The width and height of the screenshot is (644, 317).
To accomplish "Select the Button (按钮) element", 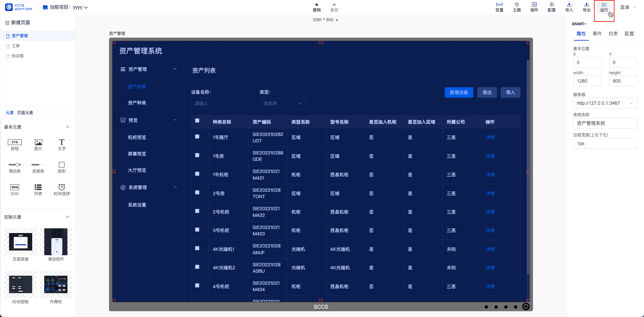I will coord(15,145).
